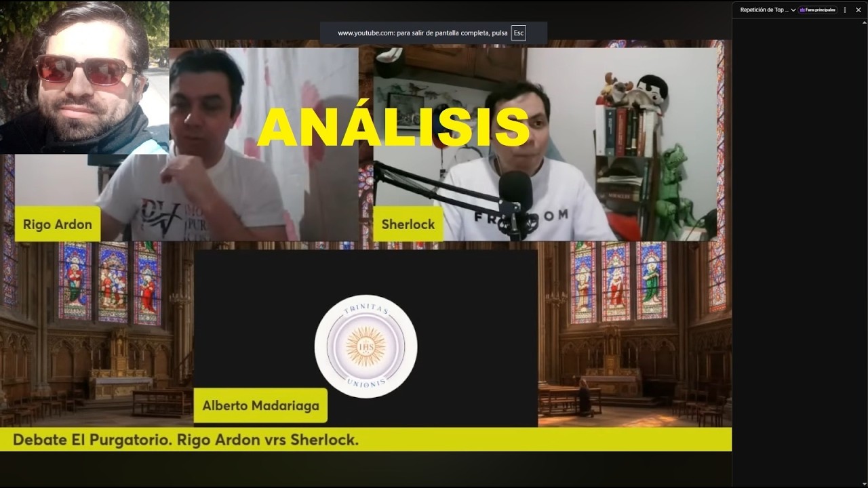Click the 'Fans principales' badge button
This screenshot has height=488, width=868.
pyautogui.click(x=818, y=10)
